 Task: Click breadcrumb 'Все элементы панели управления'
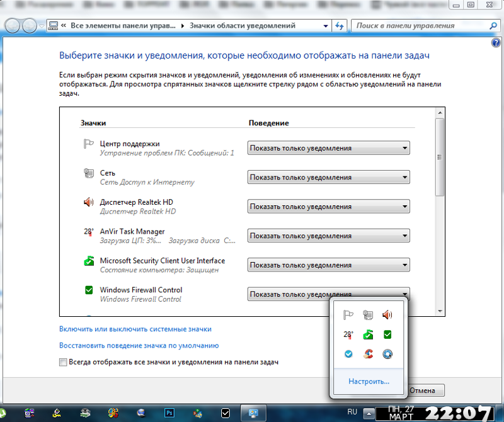pyautogui.click(x=120, y=26)
